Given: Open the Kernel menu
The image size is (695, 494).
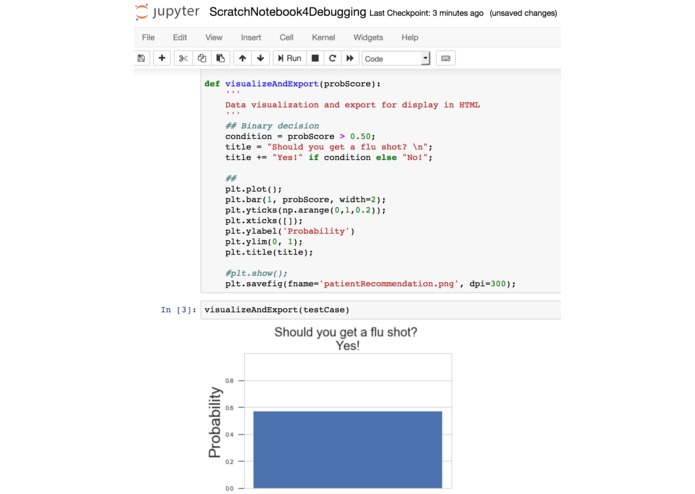Looking at the screenshot, I should (323, 38).
